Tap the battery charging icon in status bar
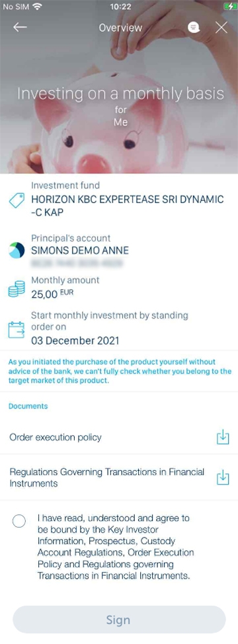Image resolution: width=238 pixels, height=644 pixels. 229,7
